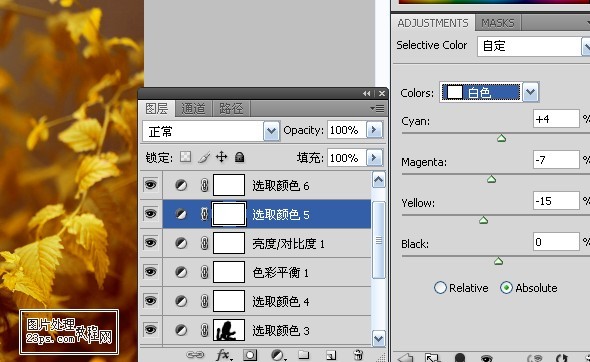This screenshot has width=590, height=362.
Task: Unlink mask chain on 选取颜色 6 layer
Action: 204,185
